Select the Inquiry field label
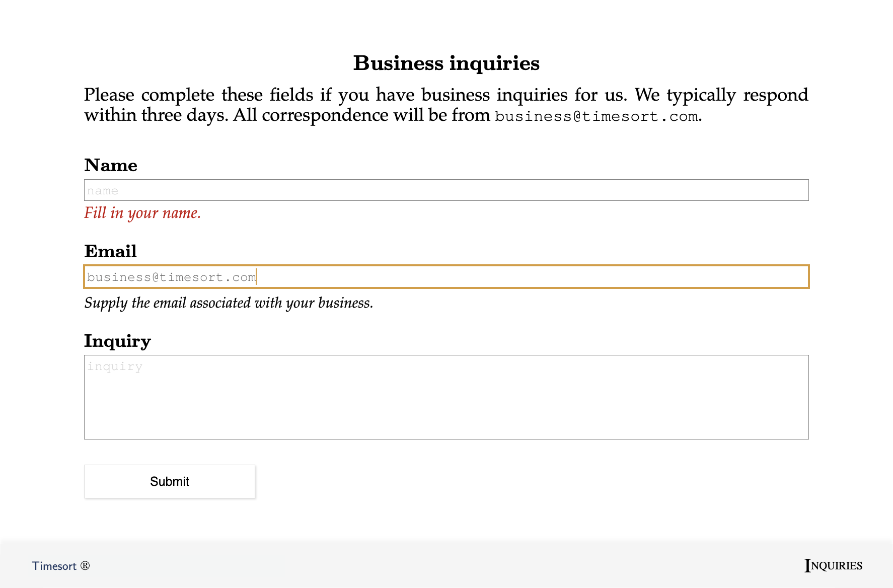 117,341
